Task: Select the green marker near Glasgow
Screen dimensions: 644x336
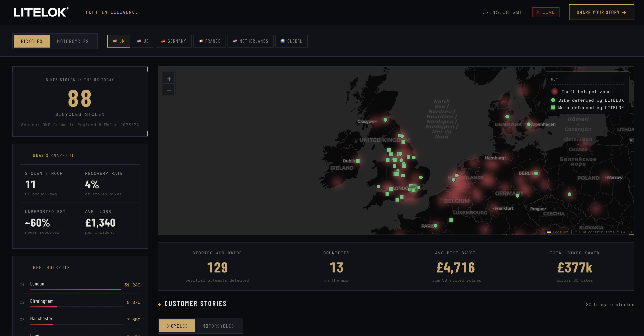Action: pyautogui.click(x=385, y=120)
